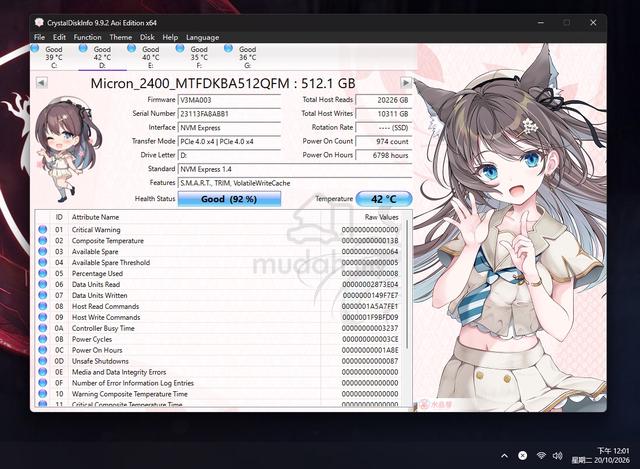Image resolution: width=640 pixels, height=469 pixels.
Task: Open the Edit menu
Action: 59,37
